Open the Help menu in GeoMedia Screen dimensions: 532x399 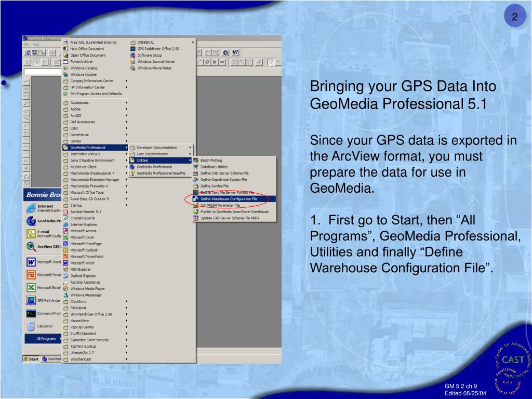coord(36,45)
